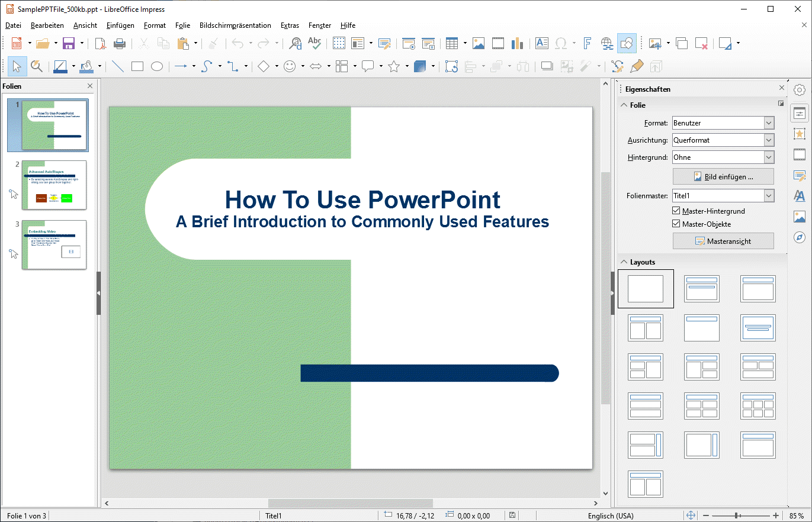Open the Navigator sidebar deck
The height and width of the screenshot is (522, 812).
tap(800, 237)
